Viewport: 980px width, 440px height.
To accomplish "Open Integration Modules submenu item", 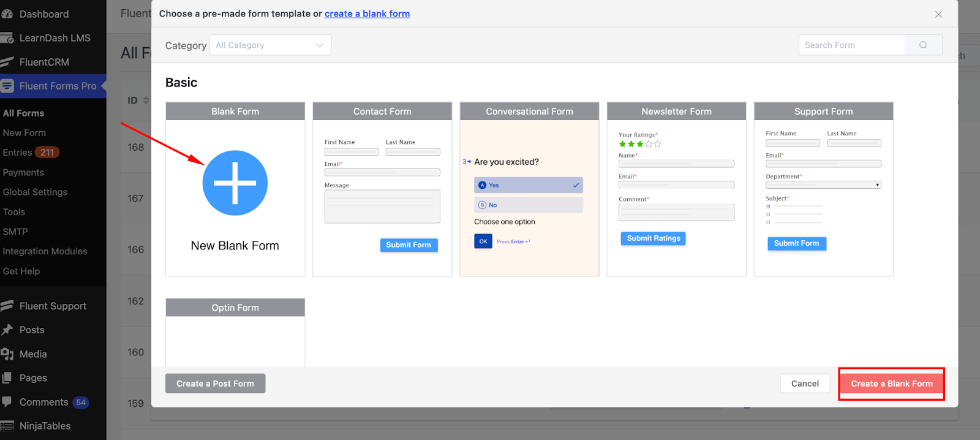I will (x=45, y=251).
